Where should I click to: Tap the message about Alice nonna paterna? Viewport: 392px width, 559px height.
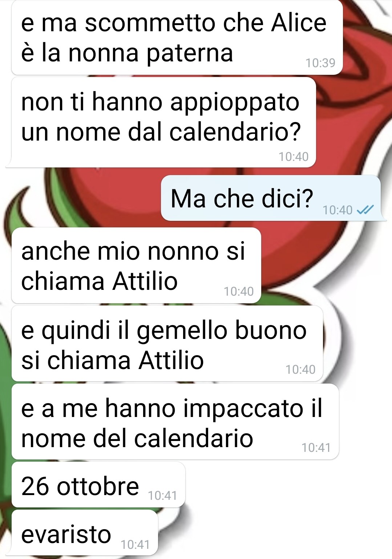177,37
